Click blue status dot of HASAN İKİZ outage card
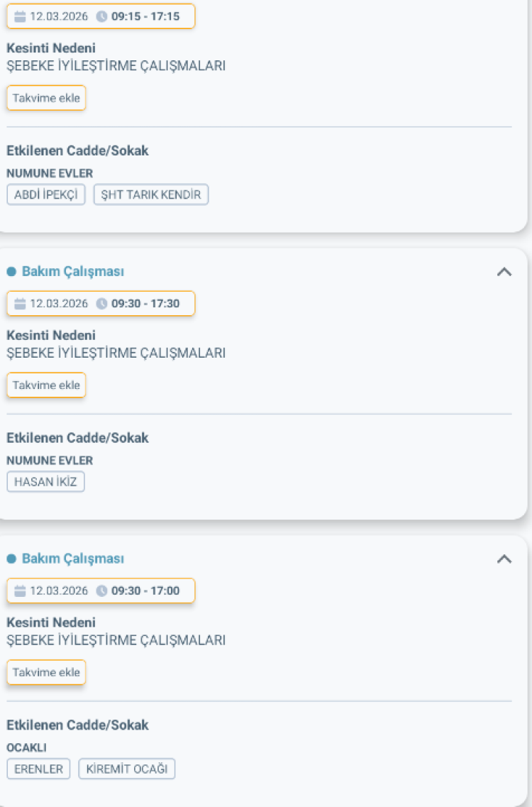 click(x=11, y=272)
